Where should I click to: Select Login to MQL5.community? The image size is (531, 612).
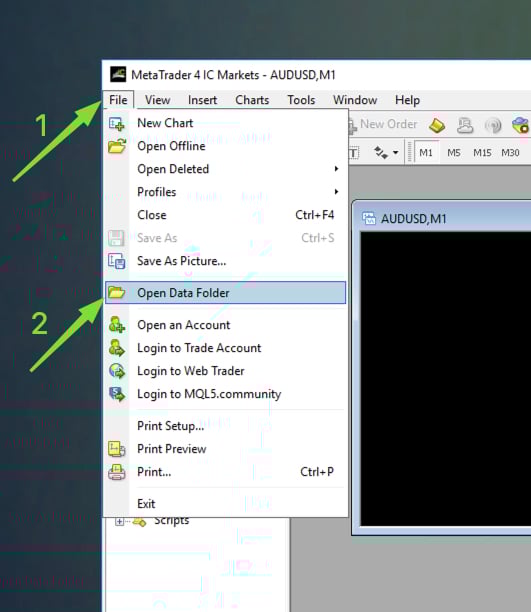[225, 394]
